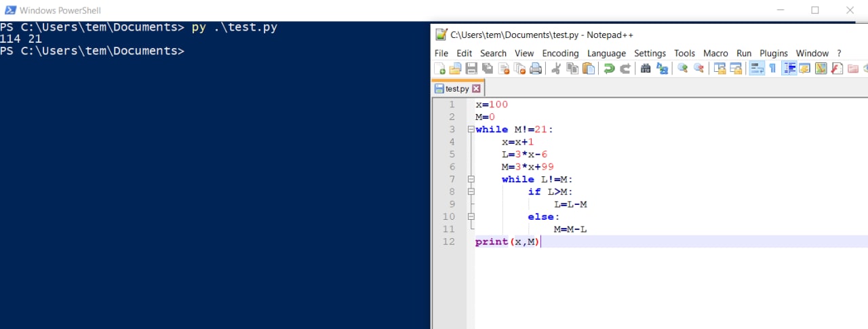The image size is (868, 329).
Task: Open the Language menu
Action: 606,53
